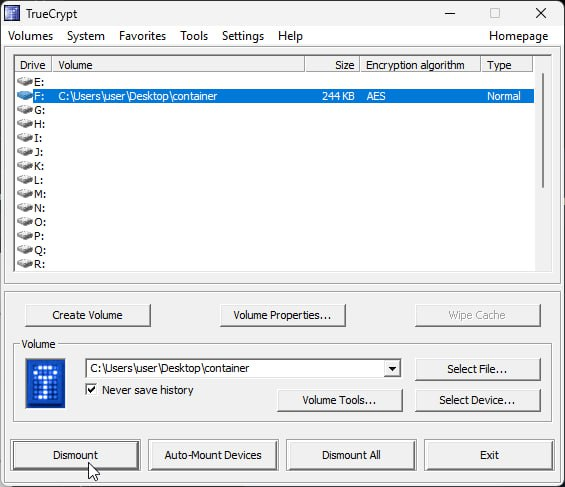Select the G: drive slot icon
This screenshot has height=487, width=565.
[x=25, y=110]
